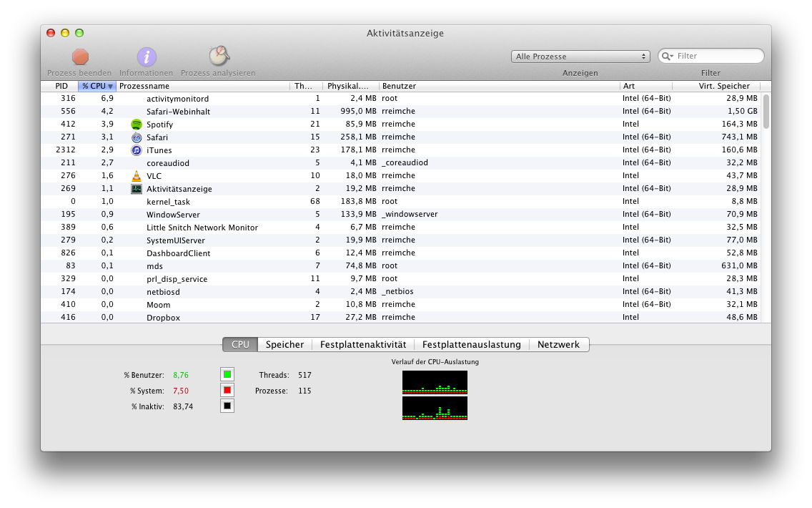
Task: Click the 995,0 MB memory value
Action: [x=358, y=111]
